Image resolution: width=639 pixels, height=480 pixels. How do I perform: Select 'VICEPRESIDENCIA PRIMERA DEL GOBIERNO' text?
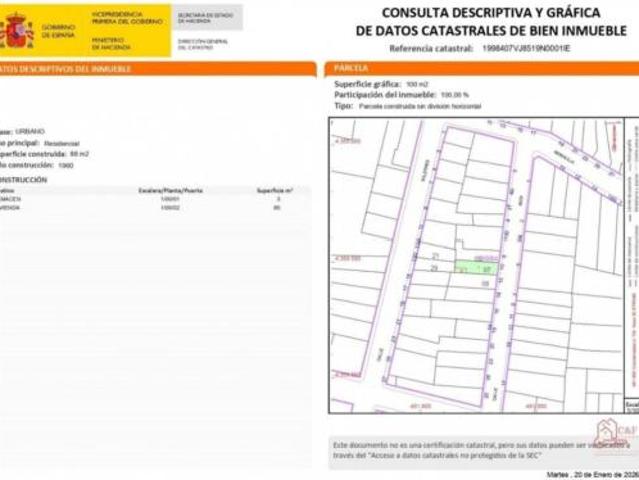[x=127, y=18]
